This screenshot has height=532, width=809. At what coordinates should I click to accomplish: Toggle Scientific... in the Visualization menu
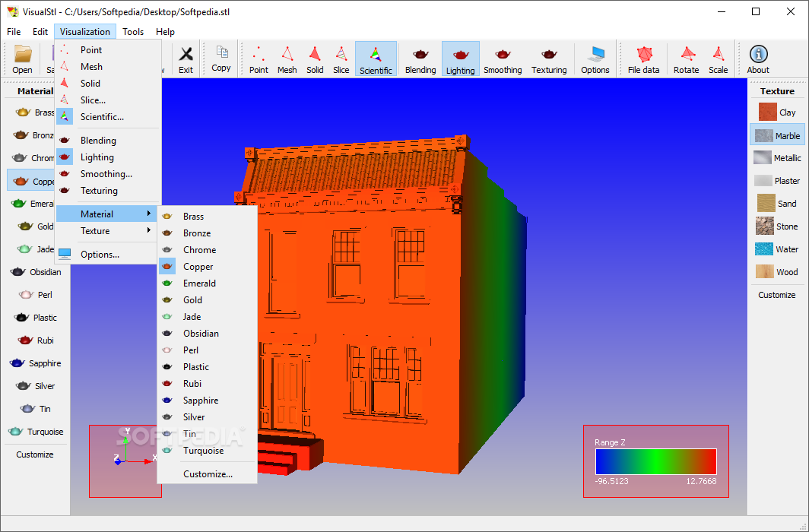[108, 116]
